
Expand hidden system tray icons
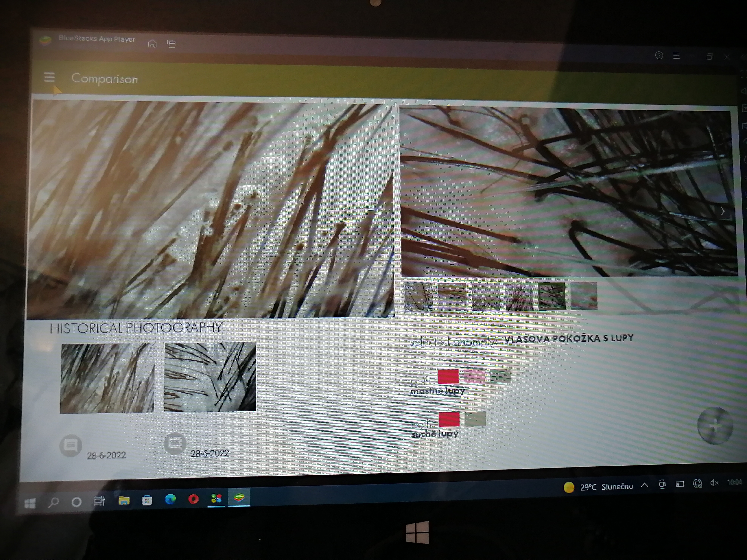(x=644, y=485)
